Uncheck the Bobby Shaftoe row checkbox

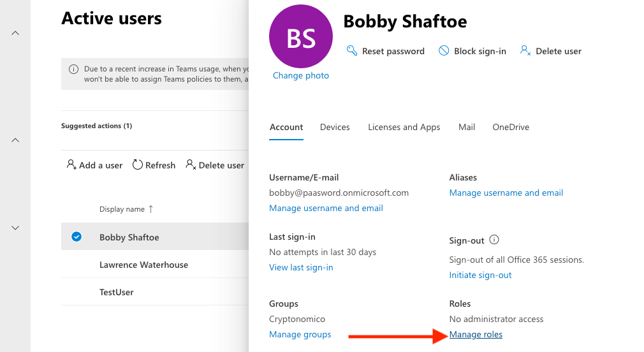tap(77, 237)
